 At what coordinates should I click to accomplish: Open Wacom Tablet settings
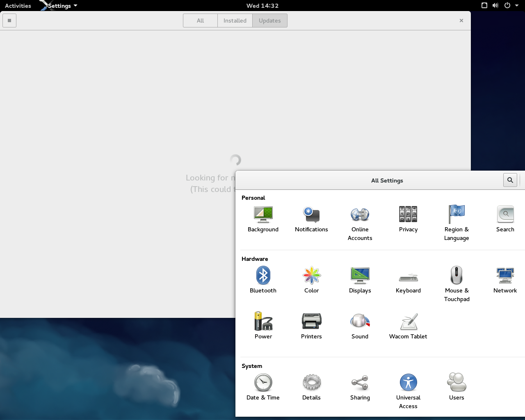tap(408, 326)
